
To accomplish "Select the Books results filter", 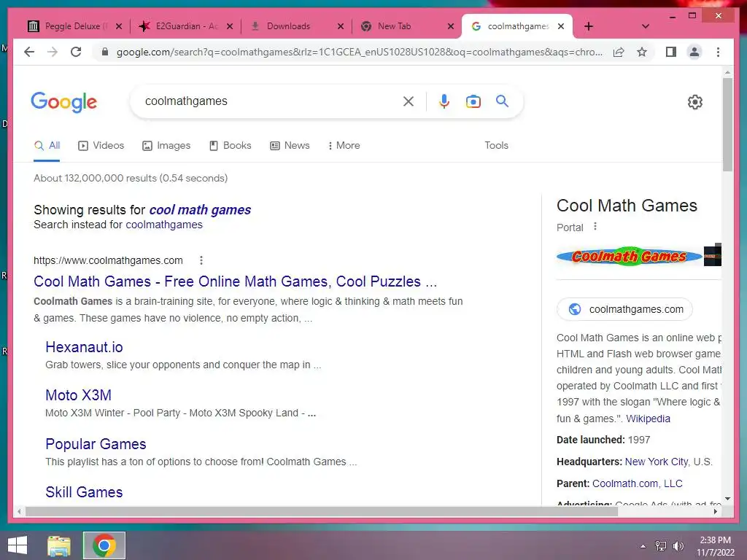I will tap(230, 146).
